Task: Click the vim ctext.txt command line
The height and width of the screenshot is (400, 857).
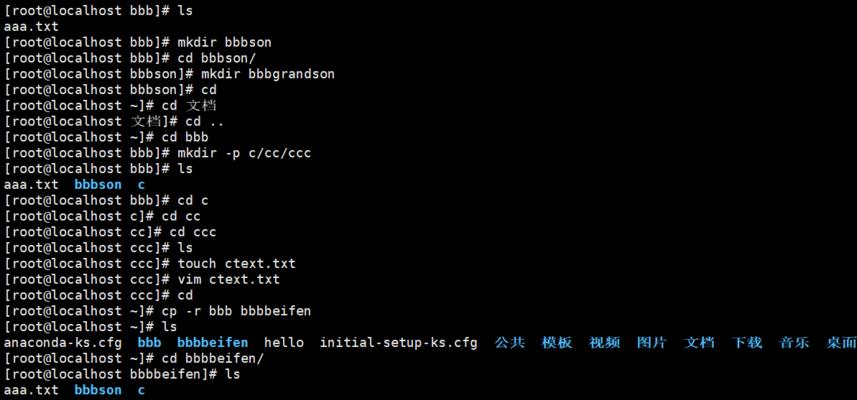Action: click(228, 279)
